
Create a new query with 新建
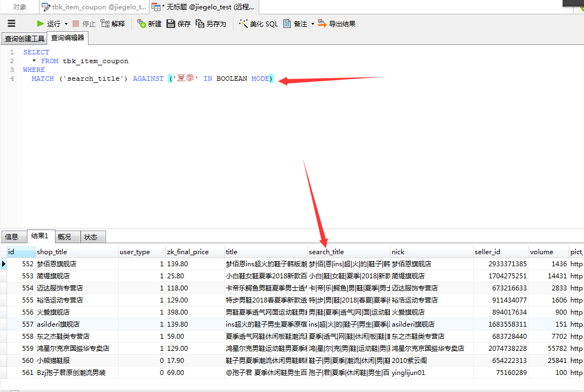(x=149, y=24)
